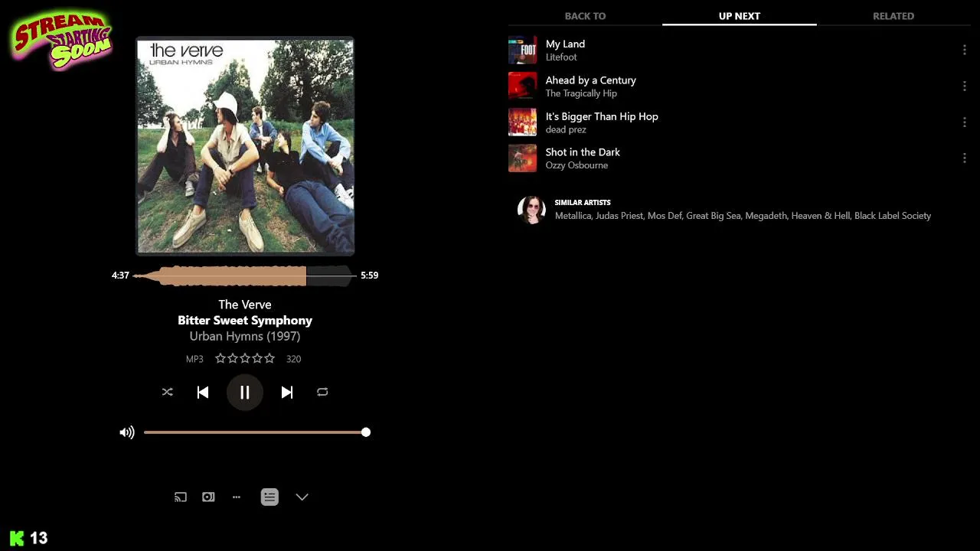Toggle shuffle playback
This screenshot has height=551, width=980.
(x=168, y=392)
